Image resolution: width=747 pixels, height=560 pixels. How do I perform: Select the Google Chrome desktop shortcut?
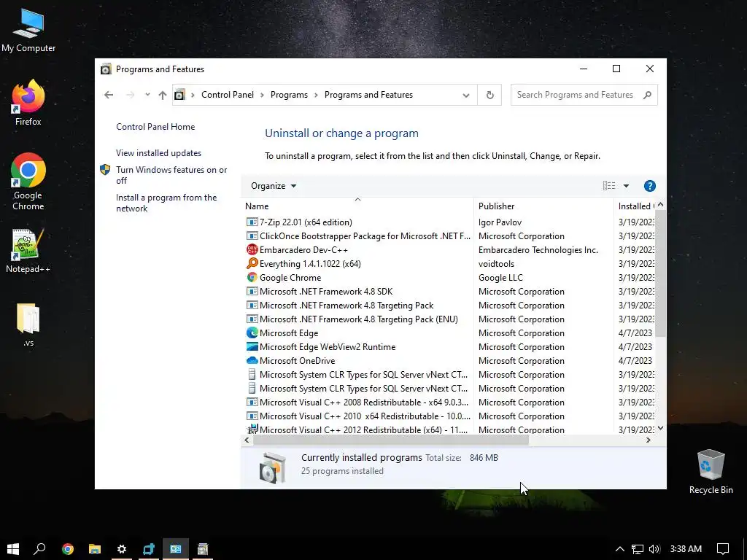pyautogui.click(x=28, y=182)
